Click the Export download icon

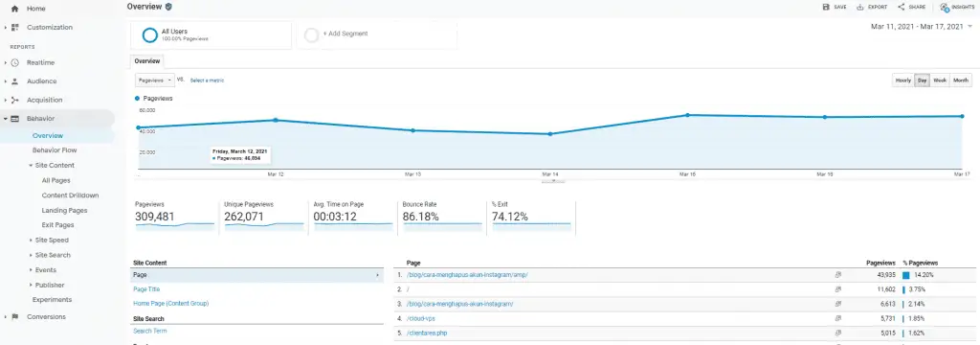[860, 7]
